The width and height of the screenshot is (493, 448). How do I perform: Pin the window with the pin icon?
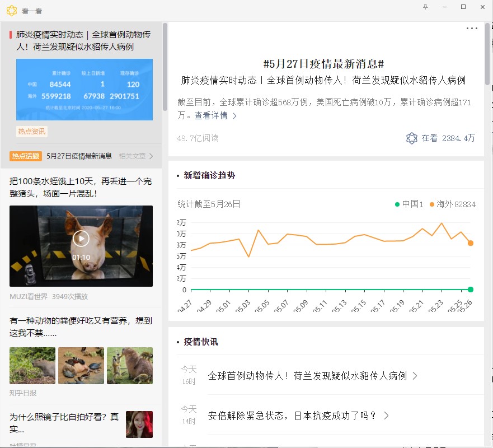[x=426, y=7]
